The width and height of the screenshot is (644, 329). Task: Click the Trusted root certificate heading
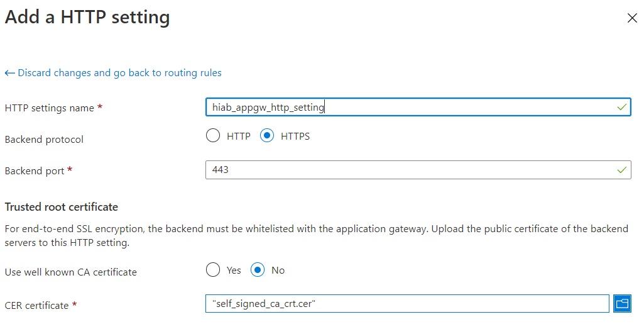[x=61, y=207]
